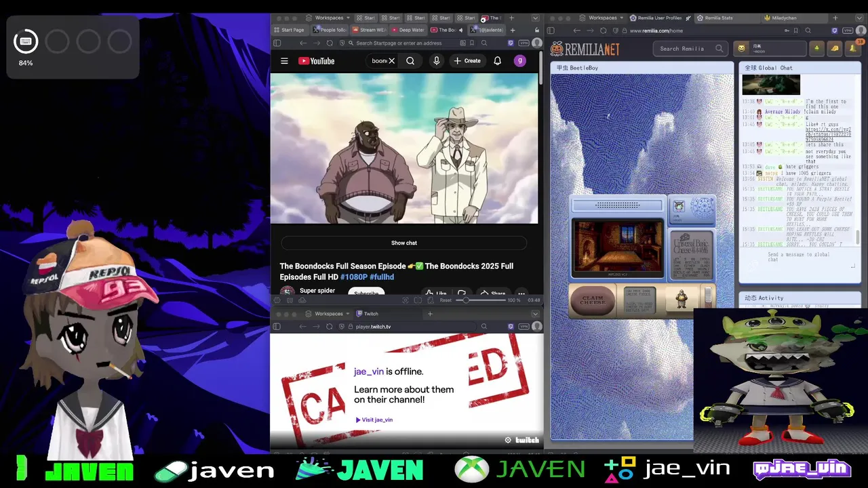Go back in the YouTube browser window
The height and width of the screenshot is (488, 868).
point(302,43)
